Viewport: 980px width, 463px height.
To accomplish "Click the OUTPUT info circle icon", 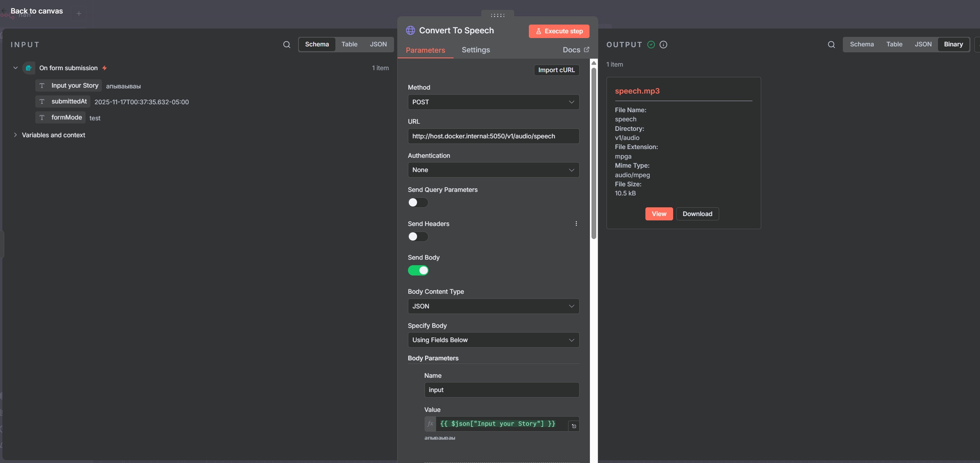I will (663, 44).
